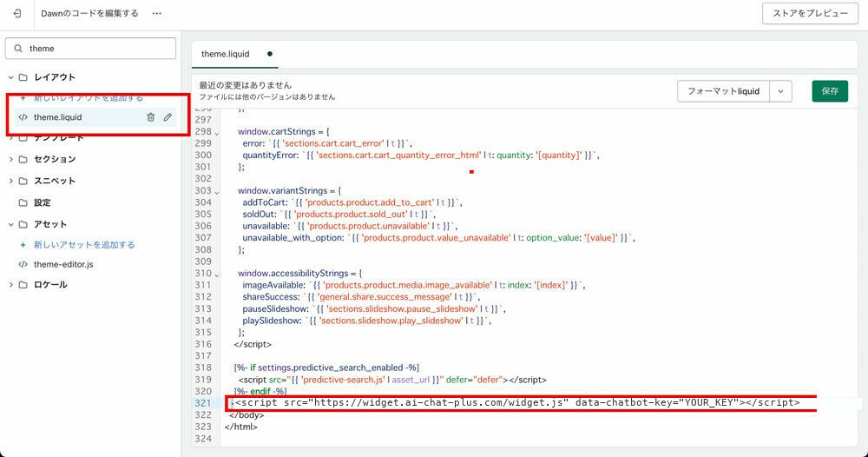
Task: Click the code icon beside theme.liquid
Action: point(23,117)
